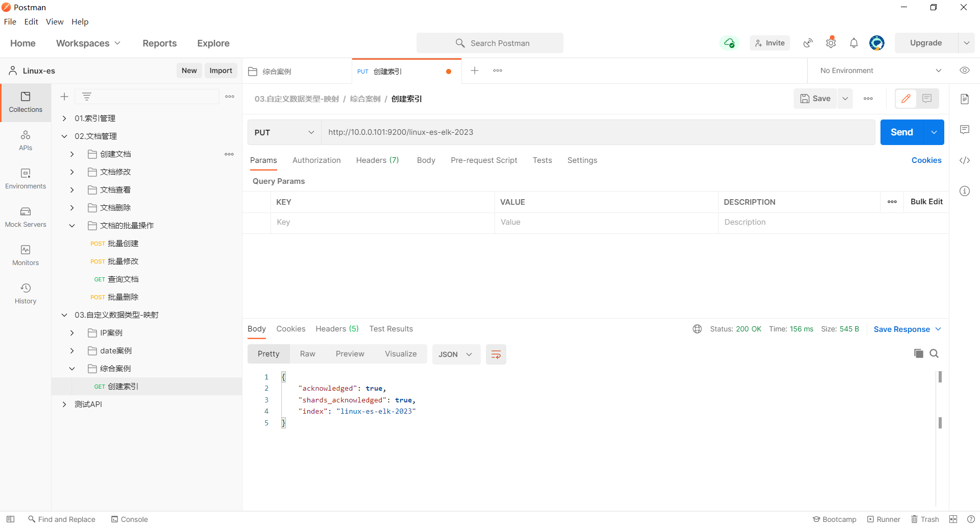The image size is (980, 526).
Task: Open a new request tab with plus
Action: [x=475, y=70]
